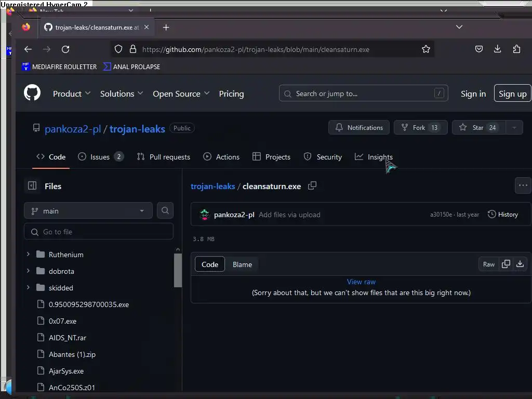Image resolution: width=532 pixels, height=399 pixels.
Task: Open the extensions puzzle icon
Action: (516, 49)
